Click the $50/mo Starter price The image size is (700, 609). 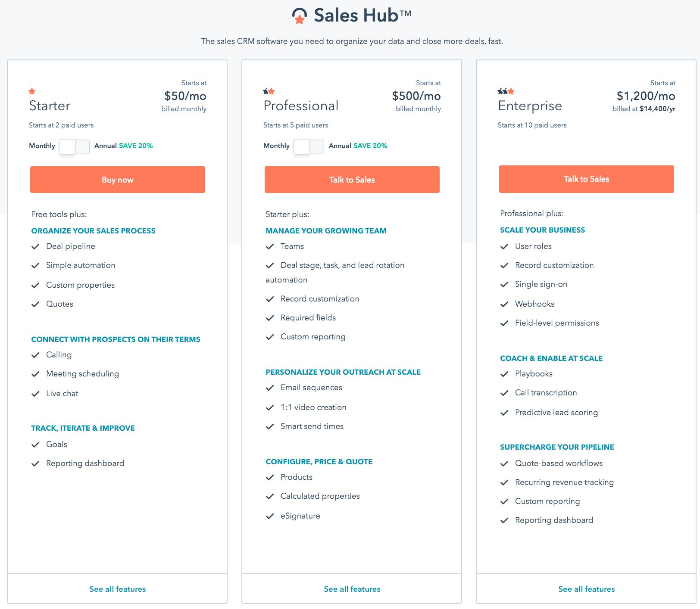[x=185, y=96]
